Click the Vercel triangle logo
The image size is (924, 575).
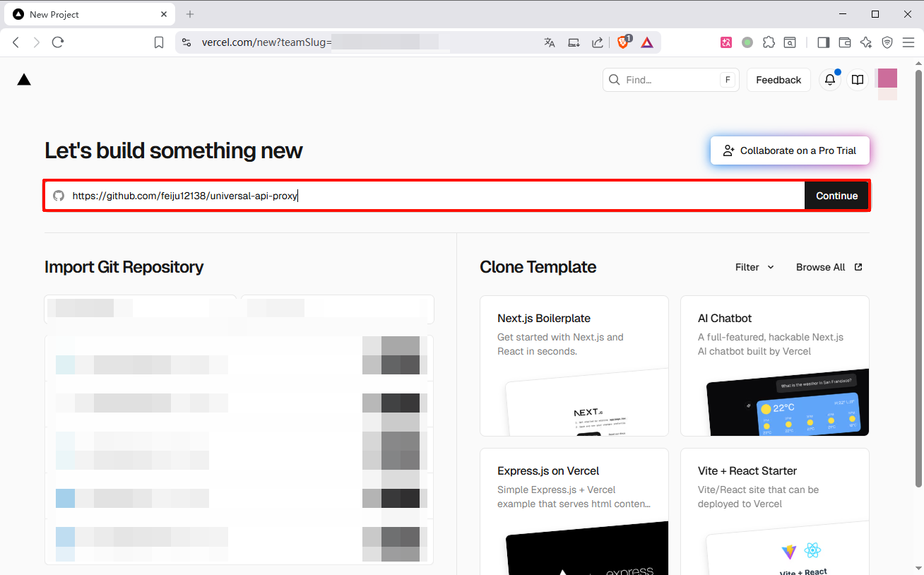(24, 80)
